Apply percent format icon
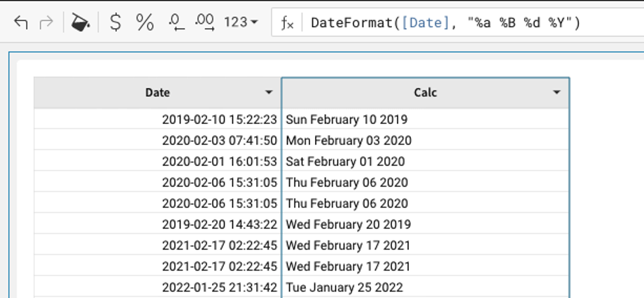The height and width of the screenshot is (298, 644). point(145,23)
